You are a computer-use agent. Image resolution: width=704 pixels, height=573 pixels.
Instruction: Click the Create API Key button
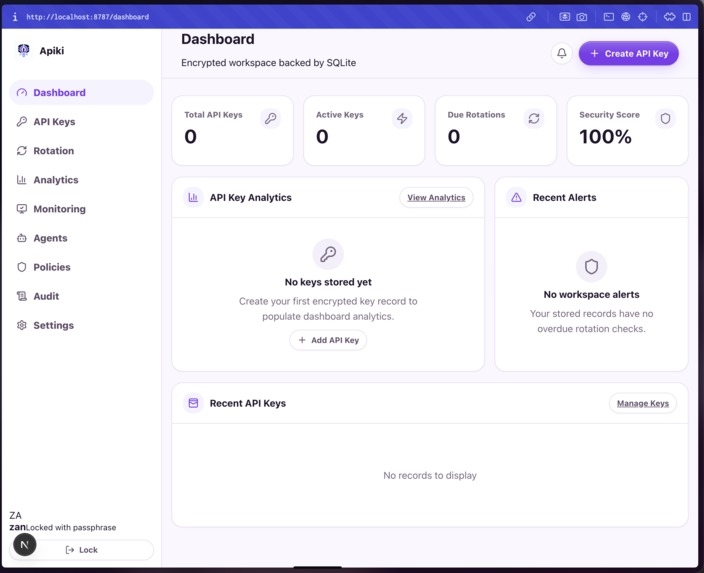(x=629, y=53)
